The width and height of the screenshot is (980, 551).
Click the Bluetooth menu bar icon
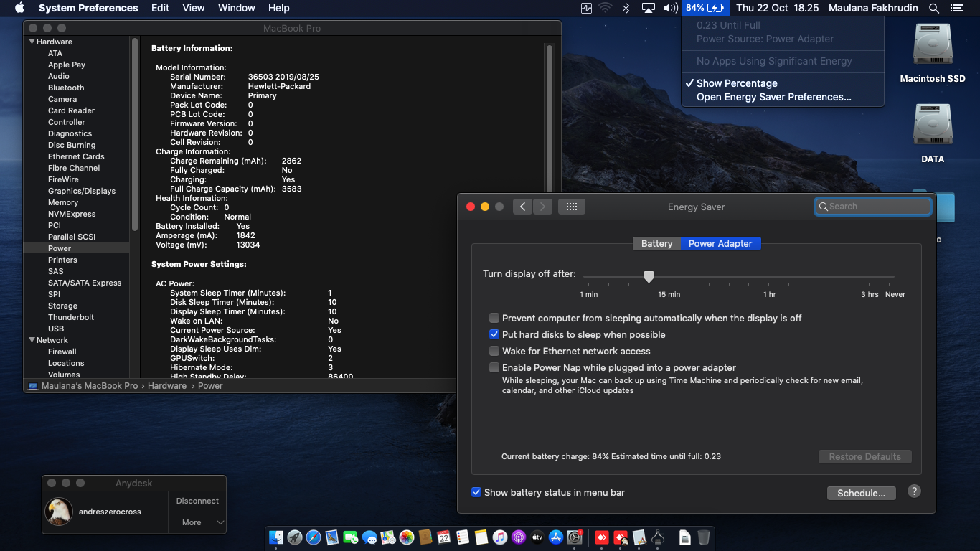626,8
